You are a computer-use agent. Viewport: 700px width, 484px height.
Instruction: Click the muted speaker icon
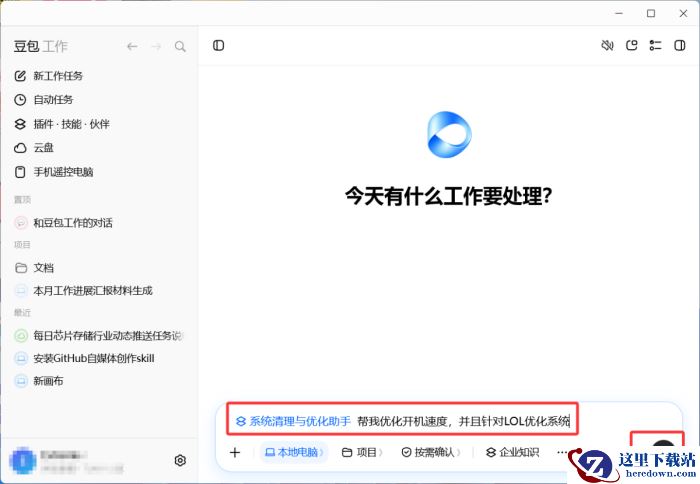(x=607, y=45)
